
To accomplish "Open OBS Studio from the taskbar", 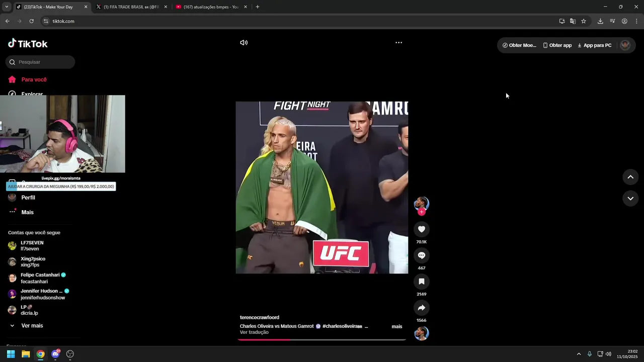I will (x=70, y=354).
